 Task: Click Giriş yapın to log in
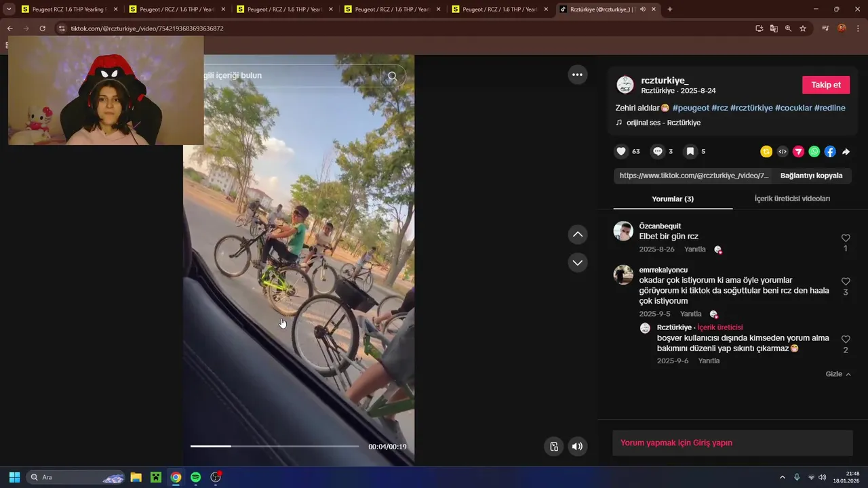coord(712,443)
